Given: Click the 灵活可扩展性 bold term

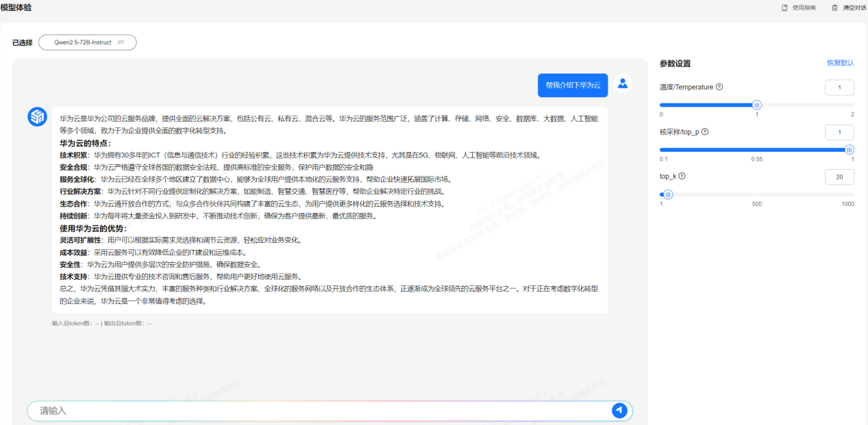Looking at the screenshot, I should click(x=80, y=240).
